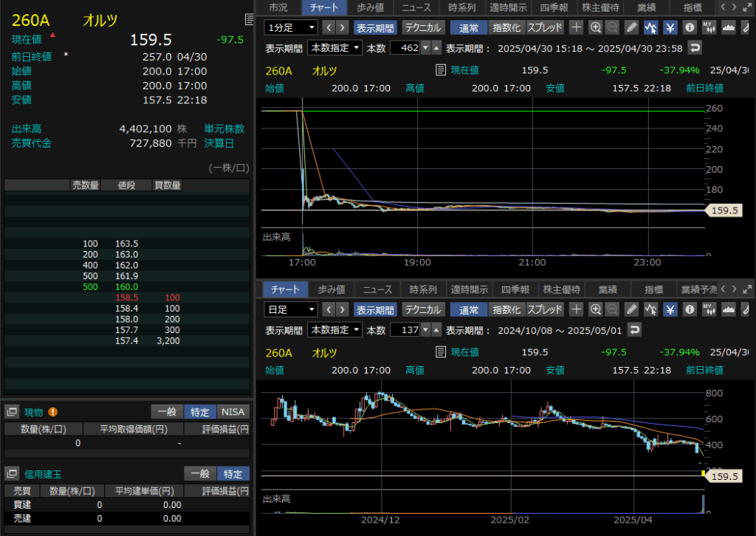Viewport: 756px width, 536px height.
Task: Open the info icon in the upper chart toolbar
Action: click(690, 28)
